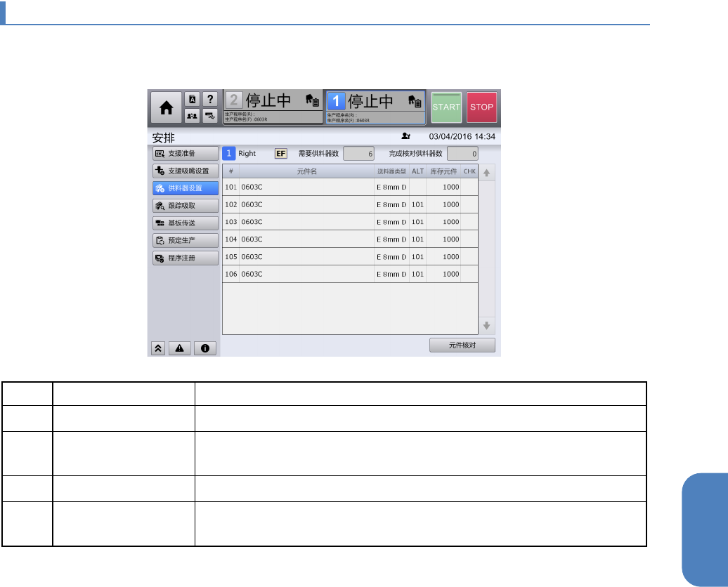The image size is (728, 587).
Task: Select feeder row 102 0603C
Action: coord(350,204)
